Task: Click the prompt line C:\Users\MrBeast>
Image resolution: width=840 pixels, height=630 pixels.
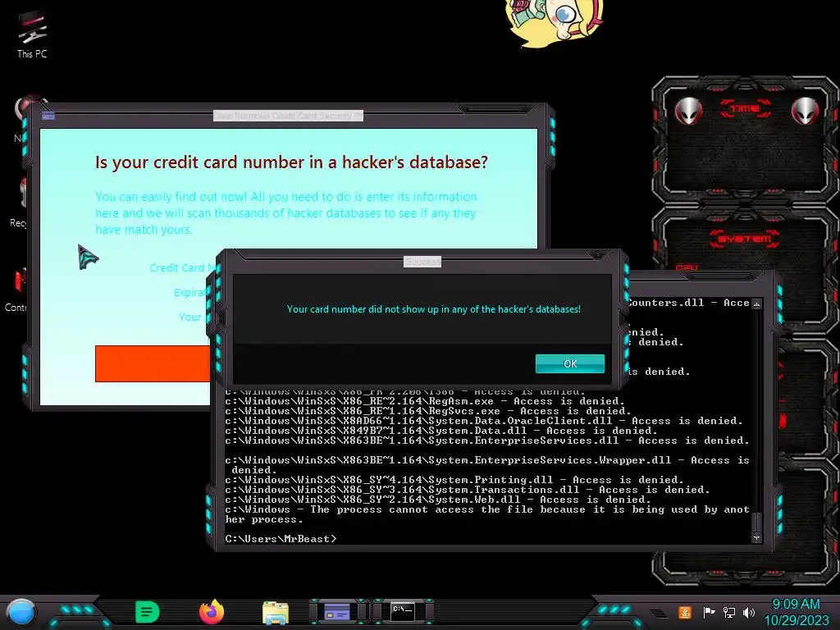Action: coord(281,538)
